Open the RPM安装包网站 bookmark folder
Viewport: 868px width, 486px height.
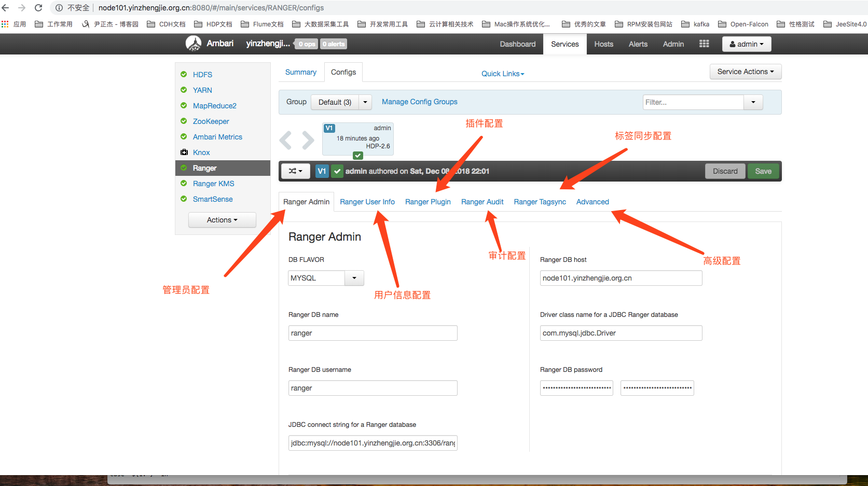click(643, 24)
